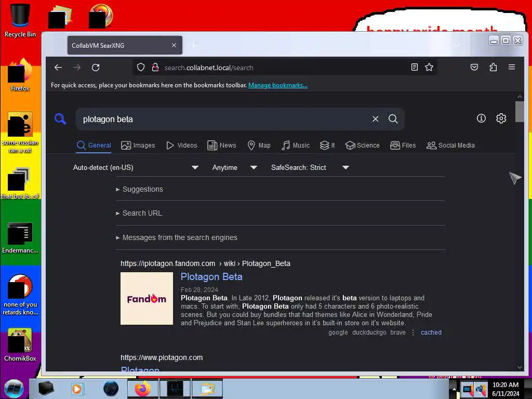Click the insecure connection padlock icon
This screenshot has height=399, width=532.
tap(155, 67)
